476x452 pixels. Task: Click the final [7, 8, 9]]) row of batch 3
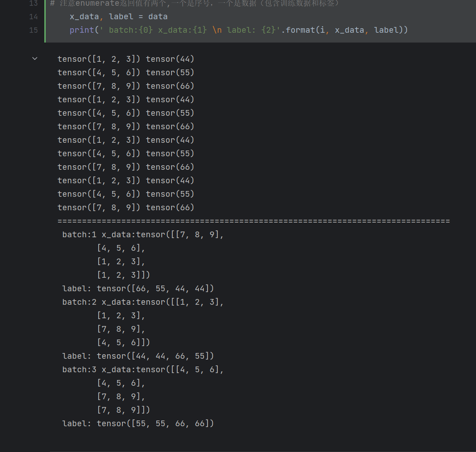(124, 410)
